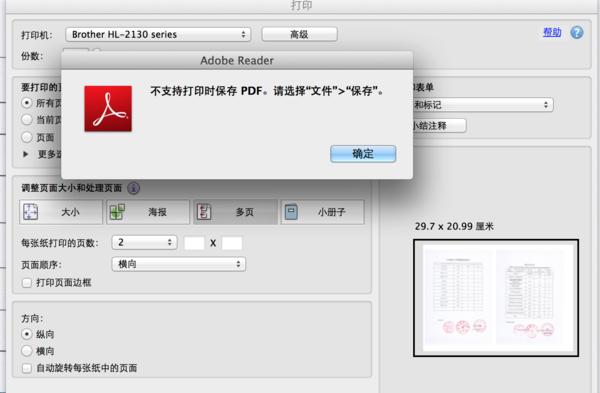Click the 大小 resize arrows icon
The width and height of the screenshot is (600, 393).
(31, 212)
